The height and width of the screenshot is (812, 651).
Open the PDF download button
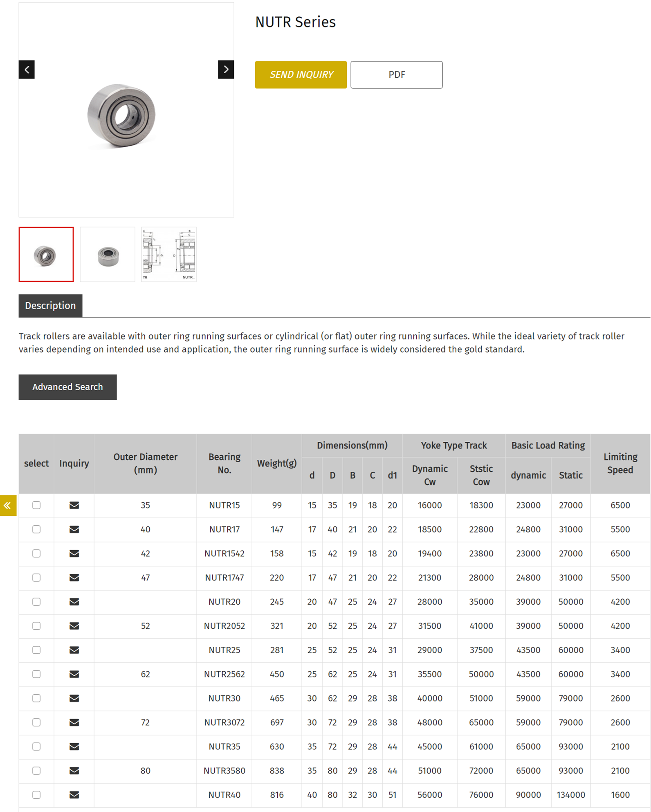tap(396, 75)
